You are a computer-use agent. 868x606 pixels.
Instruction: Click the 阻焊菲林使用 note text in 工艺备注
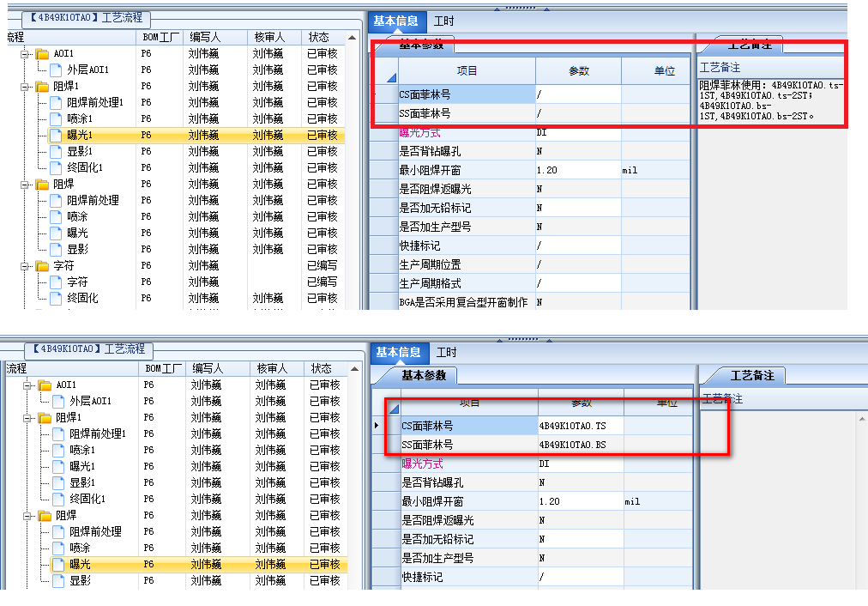(x=770, y=100)
